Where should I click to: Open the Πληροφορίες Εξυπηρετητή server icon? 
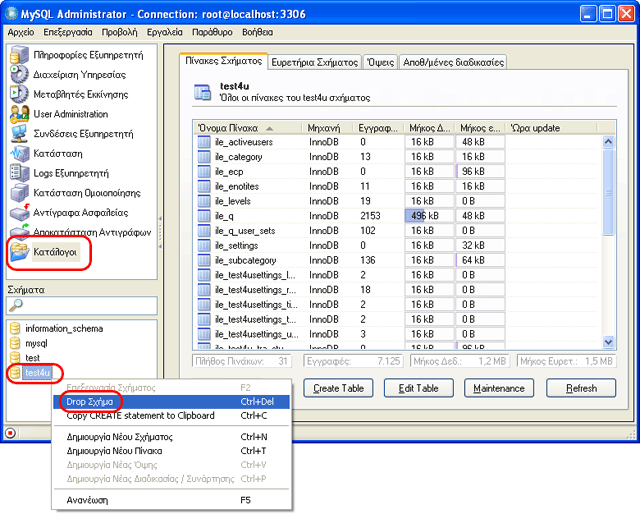click(x=19, y=55)
